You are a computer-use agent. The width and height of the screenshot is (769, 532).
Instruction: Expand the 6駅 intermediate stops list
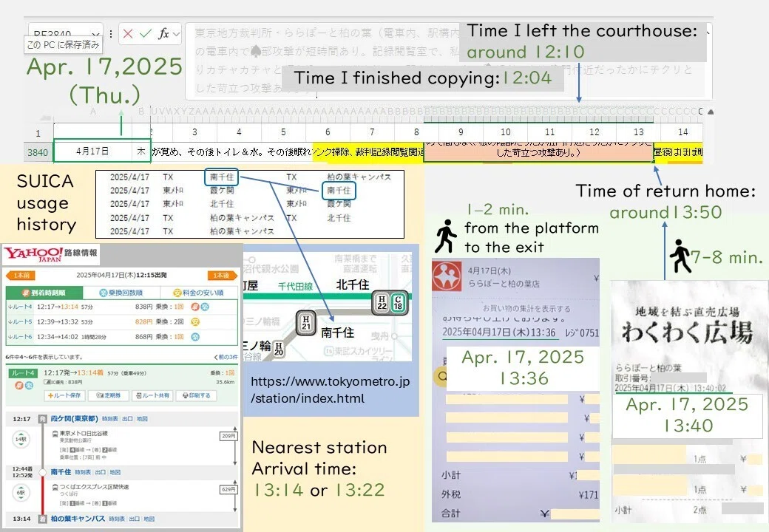pos(21,492)
